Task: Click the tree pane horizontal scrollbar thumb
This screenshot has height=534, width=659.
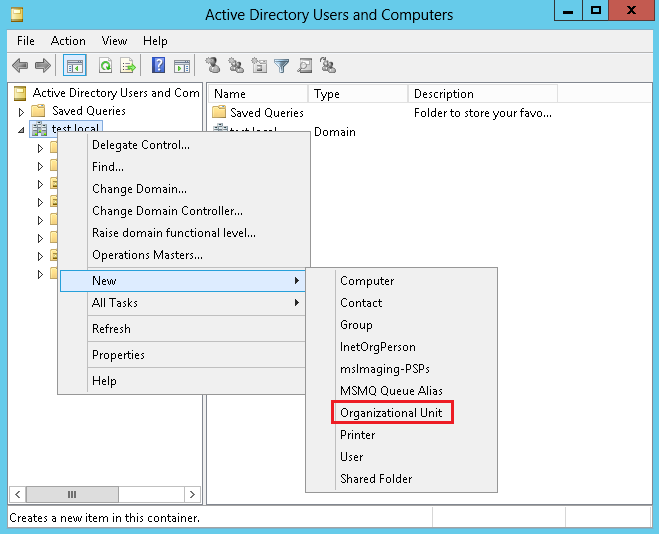Action: 72,494
